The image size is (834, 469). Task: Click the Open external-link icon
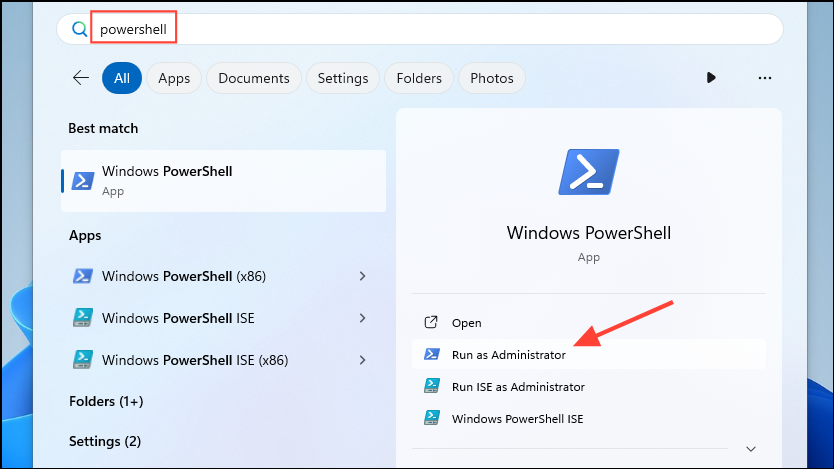click(x=431, y=322)
